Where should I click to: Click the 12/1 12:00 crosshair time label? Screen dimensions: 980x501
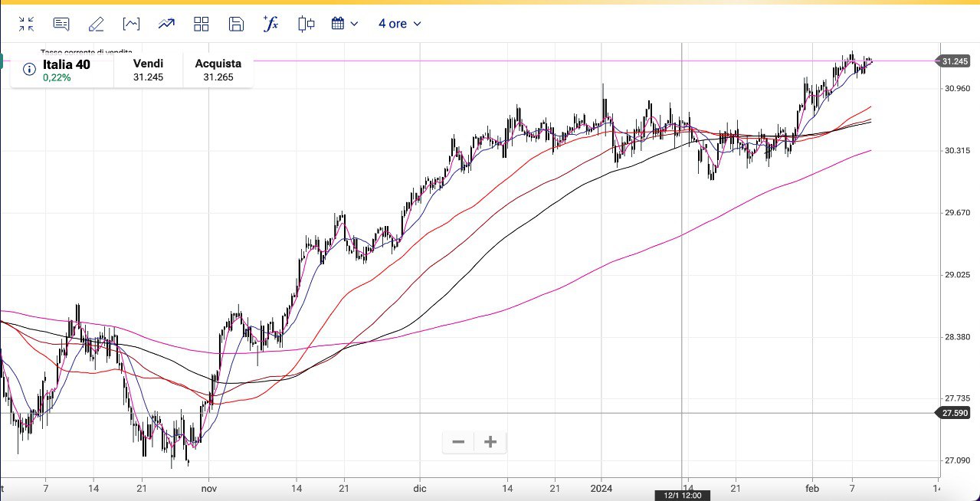coord(681,496)
